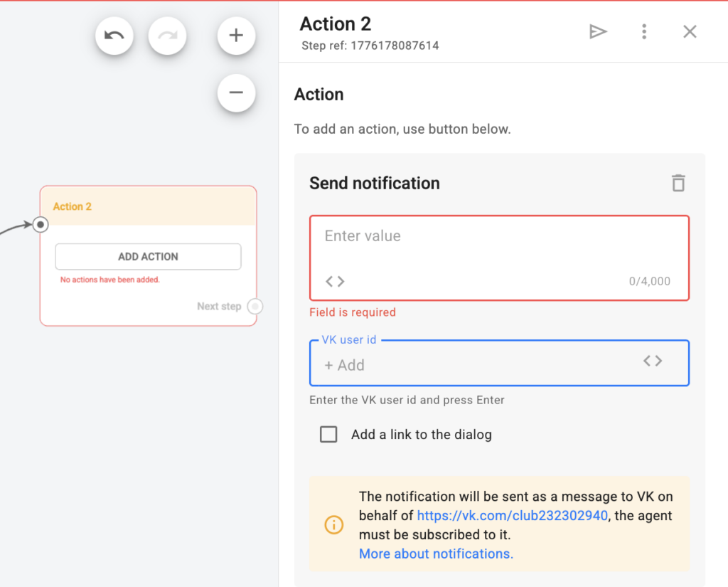Zoom in with the plus button
The image size is (728, 587).
coord(236,35)
